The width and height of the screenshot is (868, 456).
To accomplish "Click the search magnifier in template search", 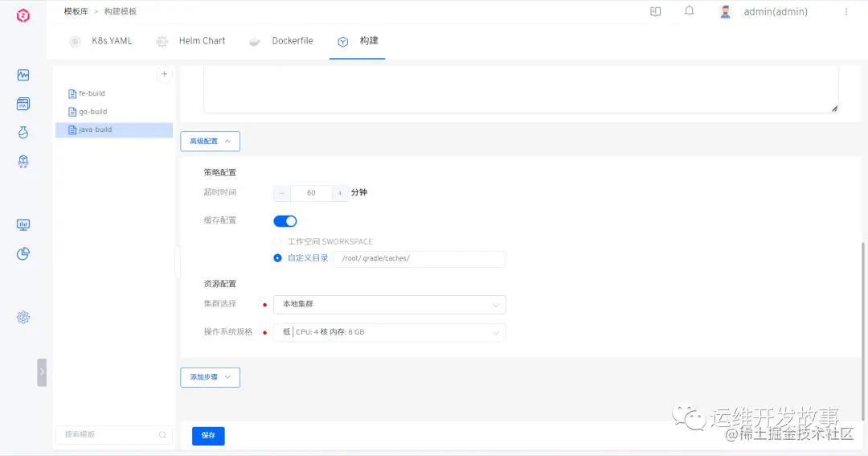I will [162, 435].
